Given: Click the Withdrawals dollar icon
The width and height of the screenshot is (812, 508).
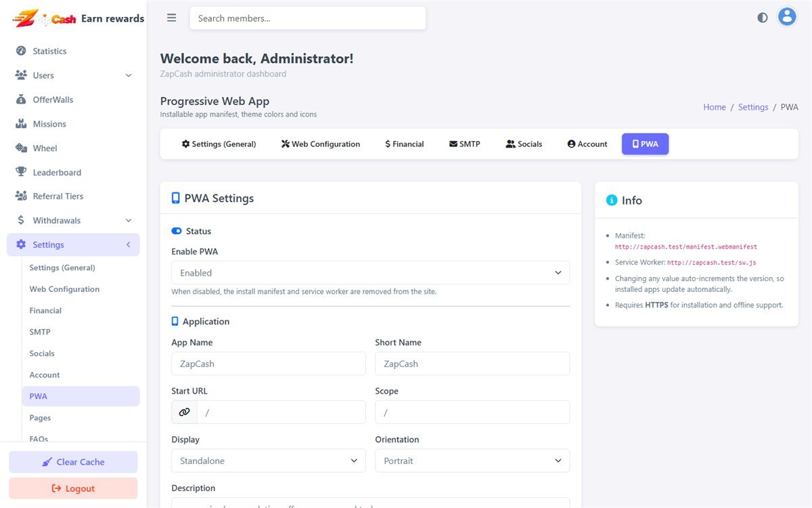Looking at the screenshot, I should pyautogui.click(x=21, y=220).
